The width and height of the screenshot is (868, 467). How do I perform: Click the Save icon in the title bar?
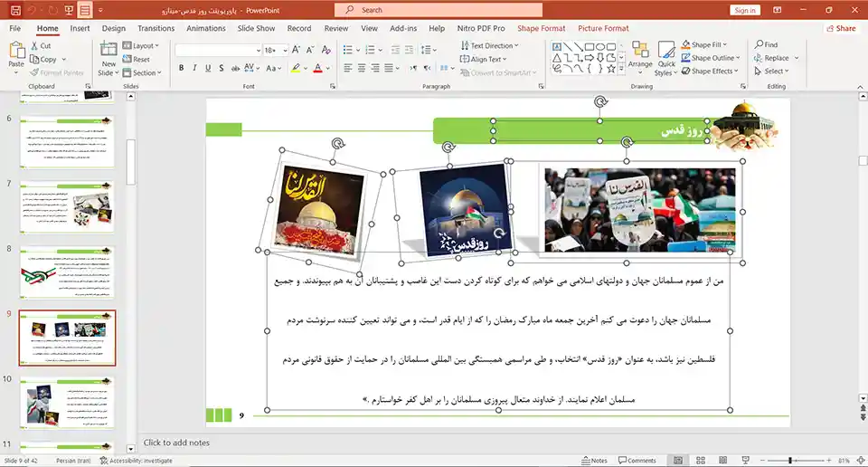15,10
